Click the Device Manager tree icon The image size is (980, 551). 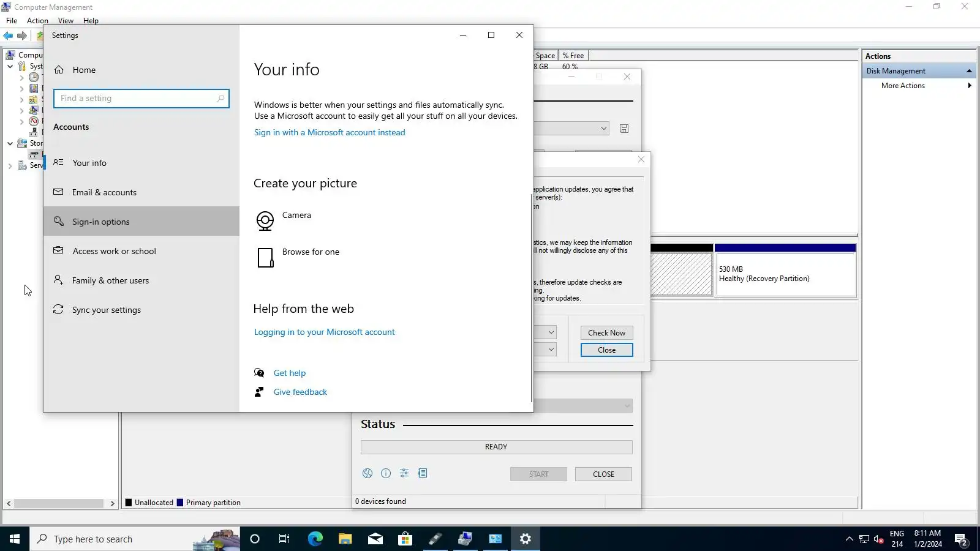coord(34,132)
